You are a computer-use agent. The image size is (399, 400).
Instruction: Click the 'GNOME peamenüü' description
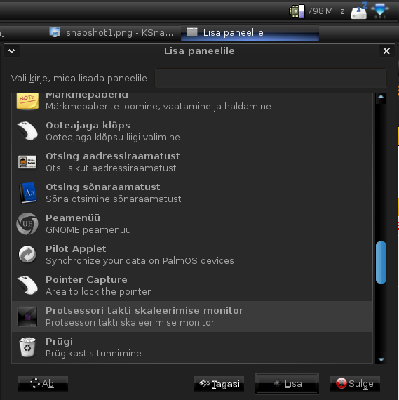tap(88, 230)
